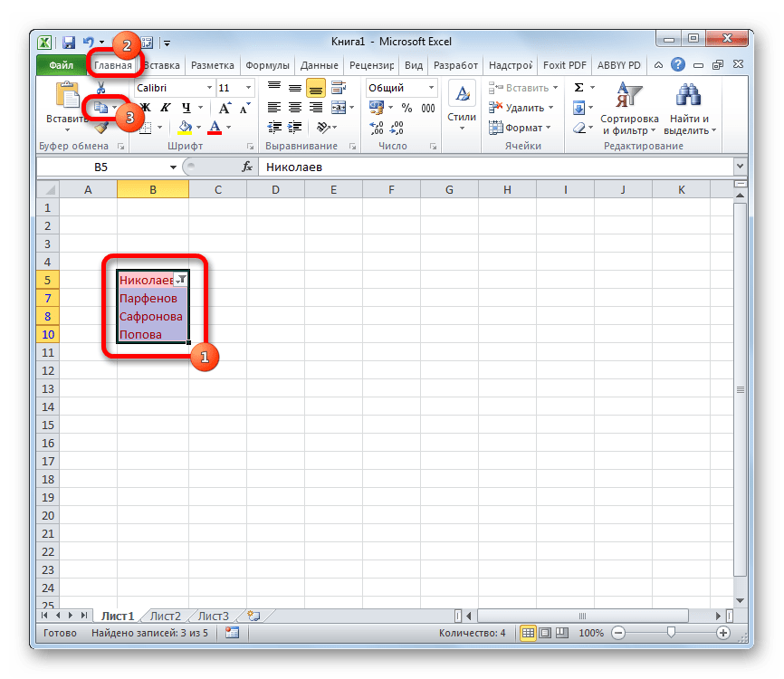Switch to the Данные ribbon tab
The image size is (784, 679).
(319, 65)
